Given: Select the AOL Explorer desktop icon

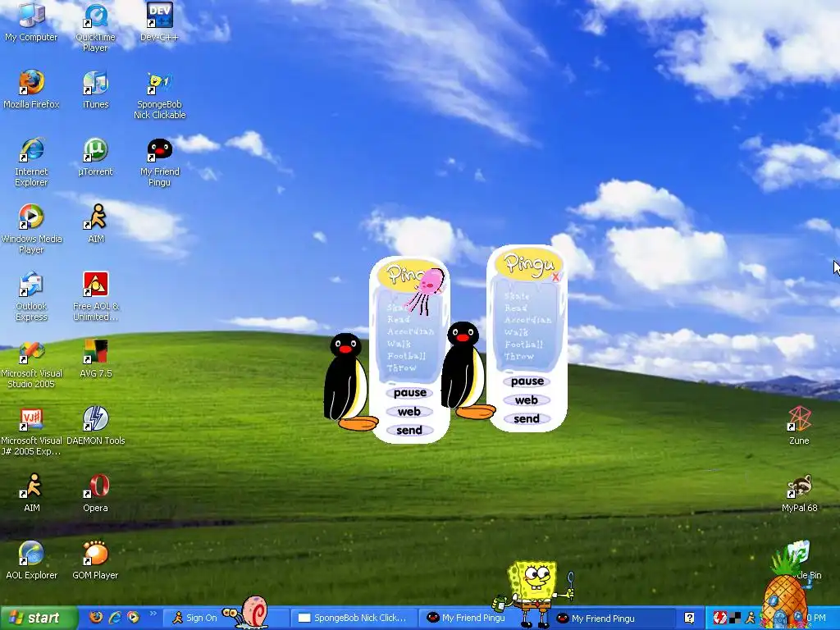Looking at the screenshot, I should pyautogui.click(x=31, y=560).
